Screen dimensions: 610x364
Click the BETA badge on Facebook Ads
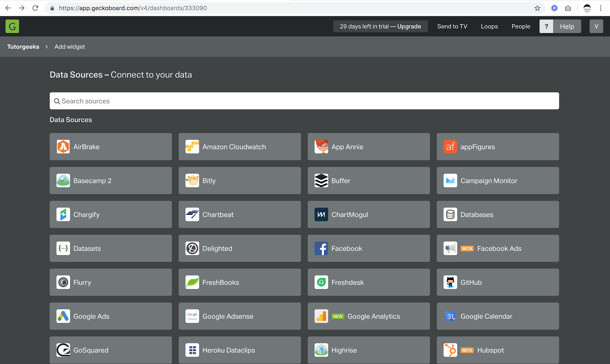467,249
